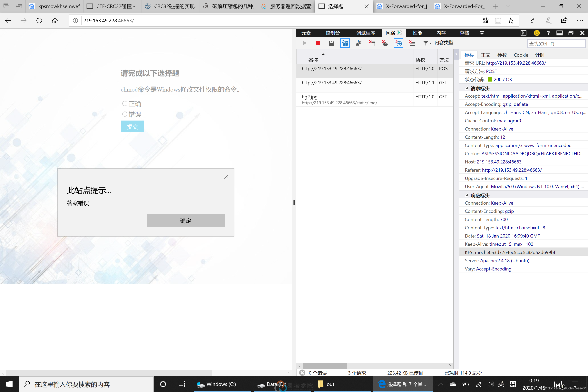Image resolution: width=588 pixels, height=392 pixels.
Task: Click the clear cookies icon
Action: point(385,43)
